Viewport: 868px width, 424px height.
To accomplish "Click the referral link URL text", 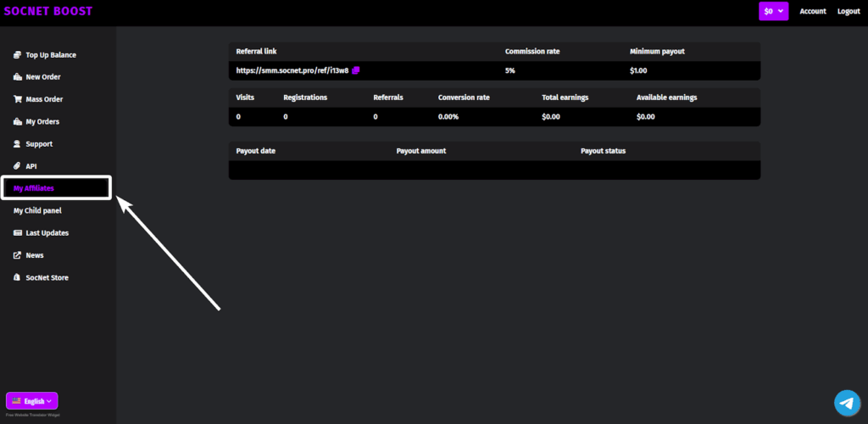I will coord(292,70).
